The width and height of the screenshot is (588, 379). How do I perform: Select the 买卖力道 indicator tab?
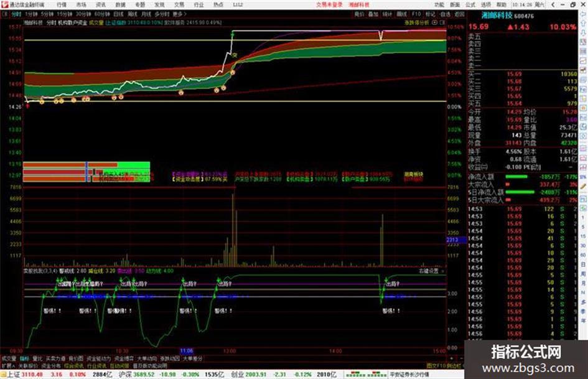(55, 358)
